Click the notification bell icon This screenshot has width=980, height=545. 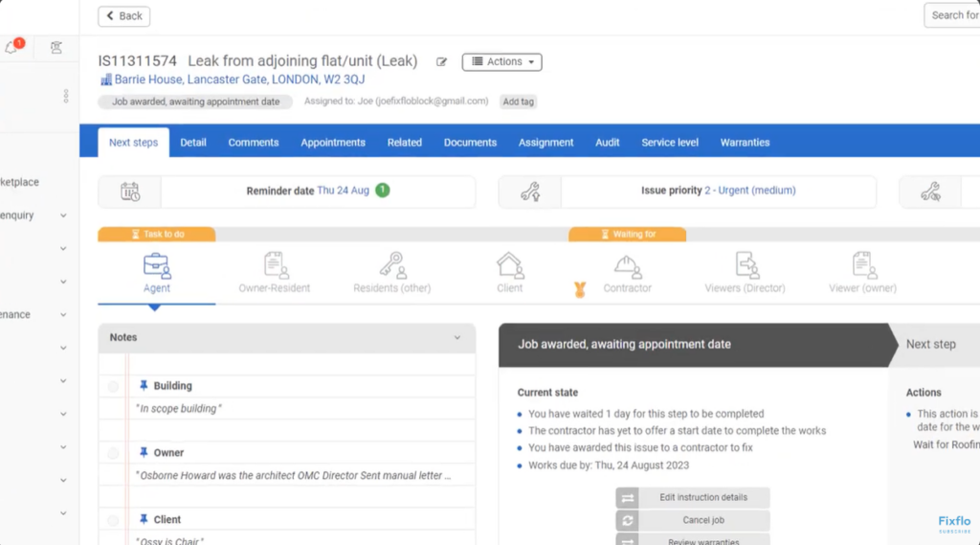pyautogui.click(x=11, y=48)
